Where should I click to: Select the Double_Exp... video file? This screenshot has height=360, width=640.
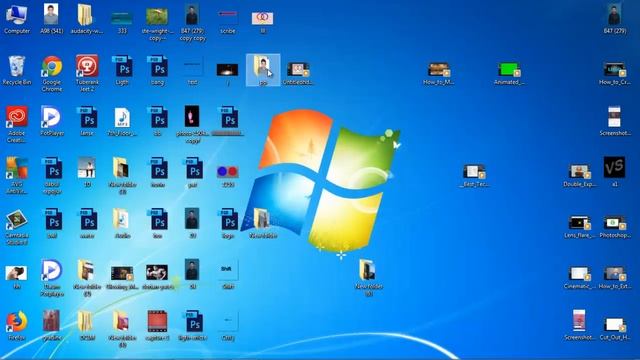point(579,176)
